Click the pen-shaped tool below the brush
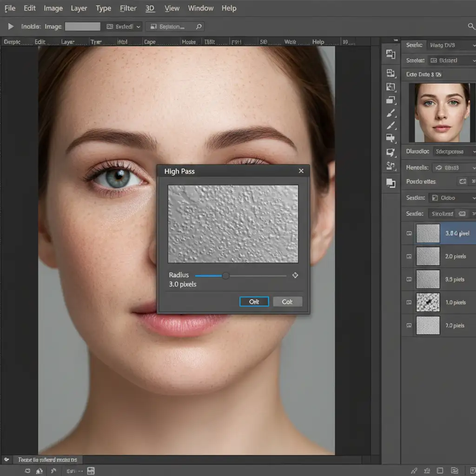The height and width of the screenshot is (476, 476). click(x=390, y=126)
